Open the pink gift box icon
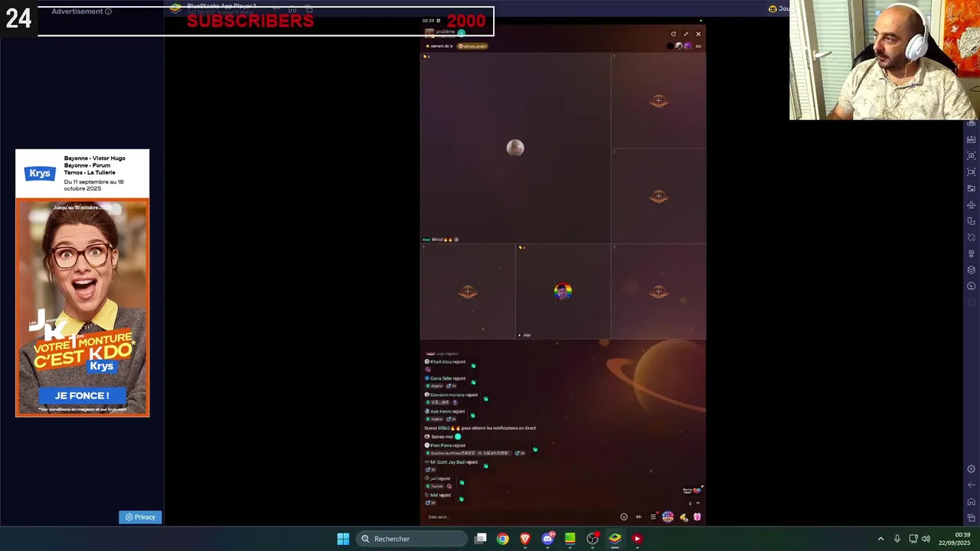 pyautogui.click(x=697, y=517)
